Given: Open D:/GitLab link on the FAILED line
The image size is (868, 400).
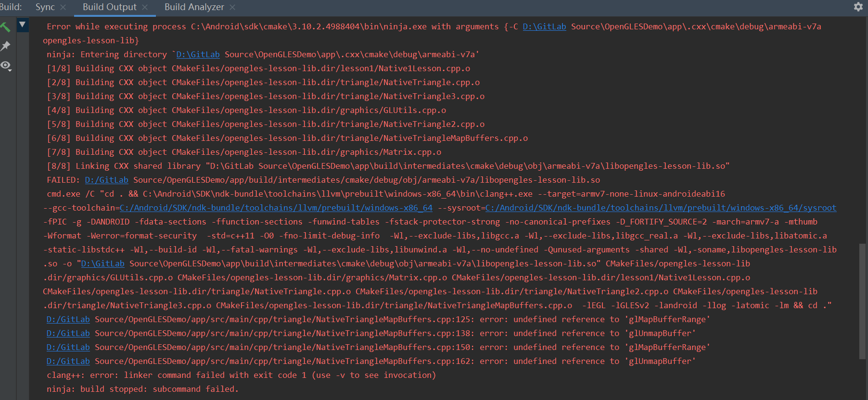Looking at the screenshot, I should [106, 180].
